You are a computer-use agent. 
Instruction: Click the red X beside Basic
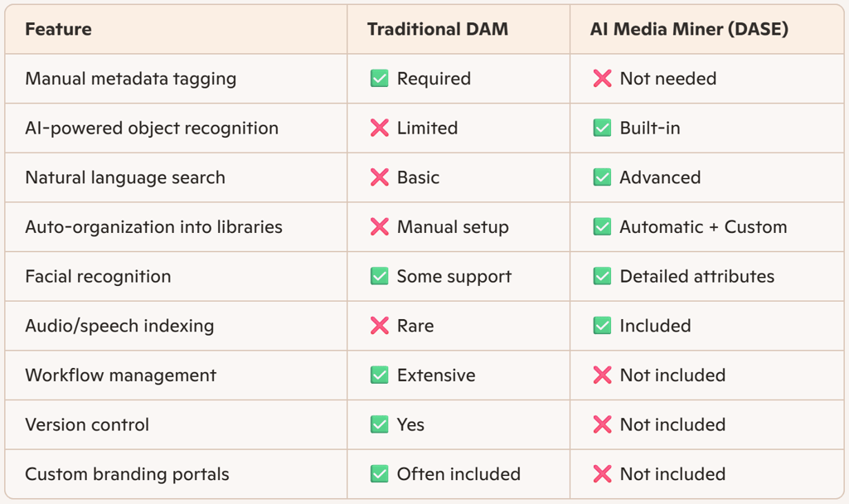pyautogui.click(x=379, y=177)
